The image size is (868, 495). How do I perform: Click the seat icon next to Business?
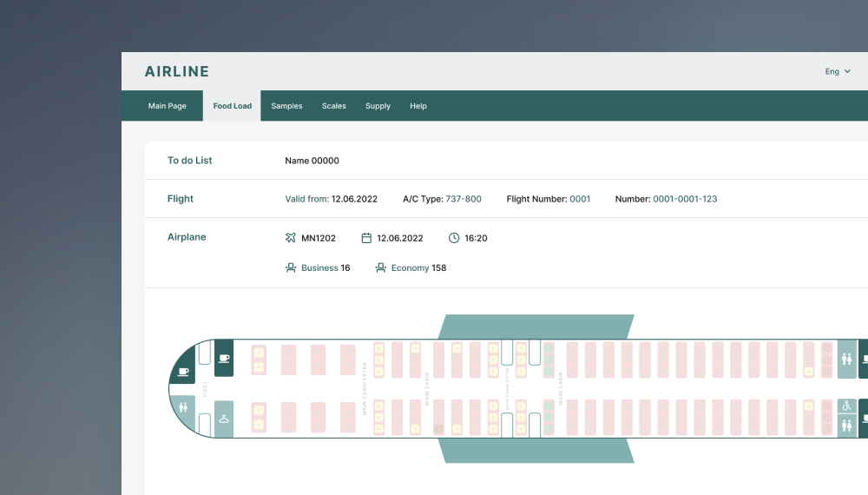pyautogui.click(x=291, y=268)
